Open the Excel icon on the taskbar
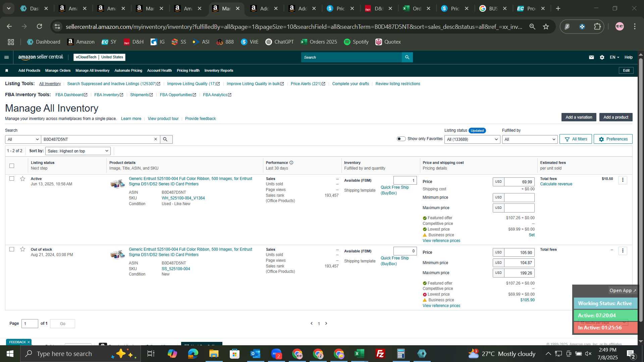Image resolution: width=644 pixels, height=362 pixels. tap(360, 354)
